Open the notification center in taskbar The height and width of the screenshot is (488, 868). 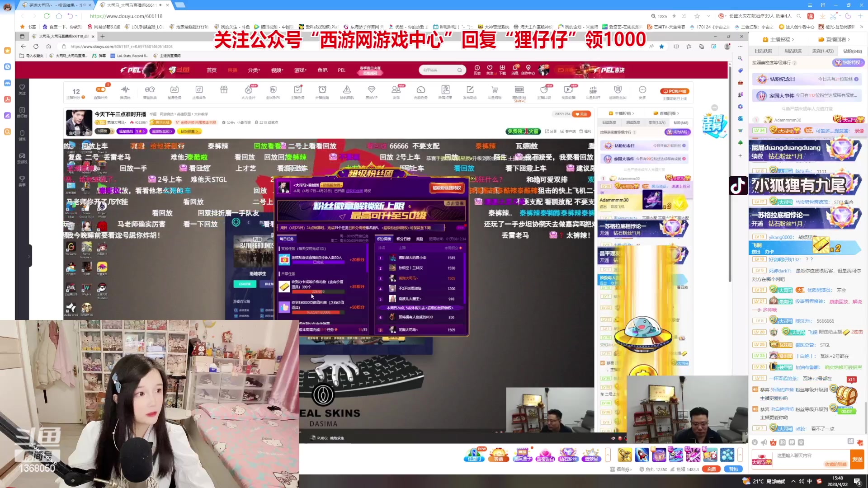coord(858,481)
